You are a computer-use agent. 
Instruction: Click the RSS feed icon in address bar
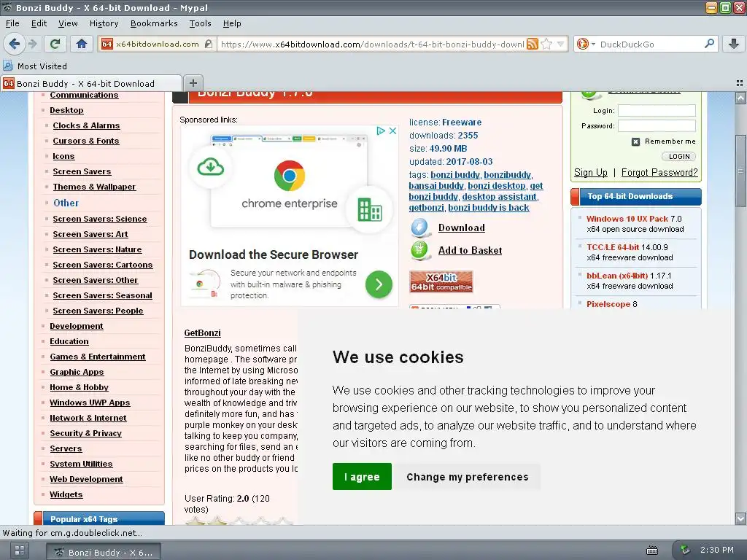533,44
